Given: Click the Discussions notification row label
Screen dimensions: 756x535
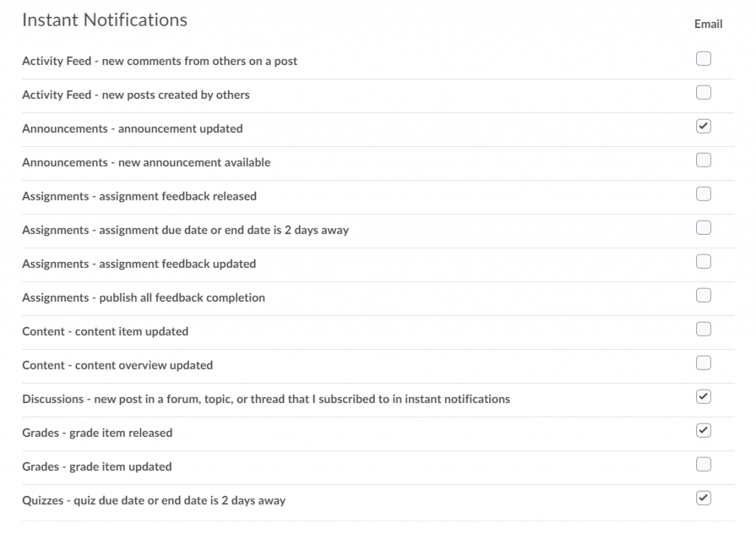Looking at the screenshot, I should 264,399.
